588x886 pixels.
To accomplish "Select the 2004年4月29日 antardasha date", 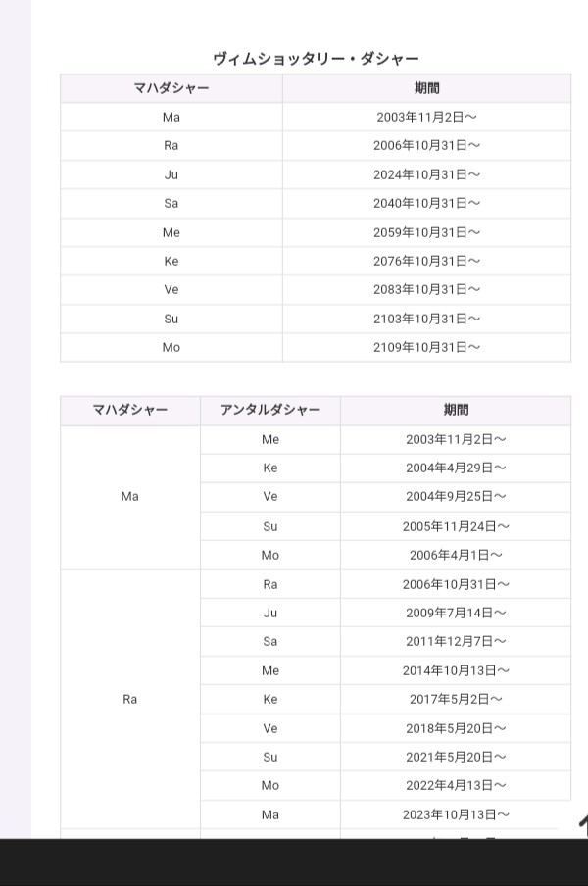I will click(456, 468).
